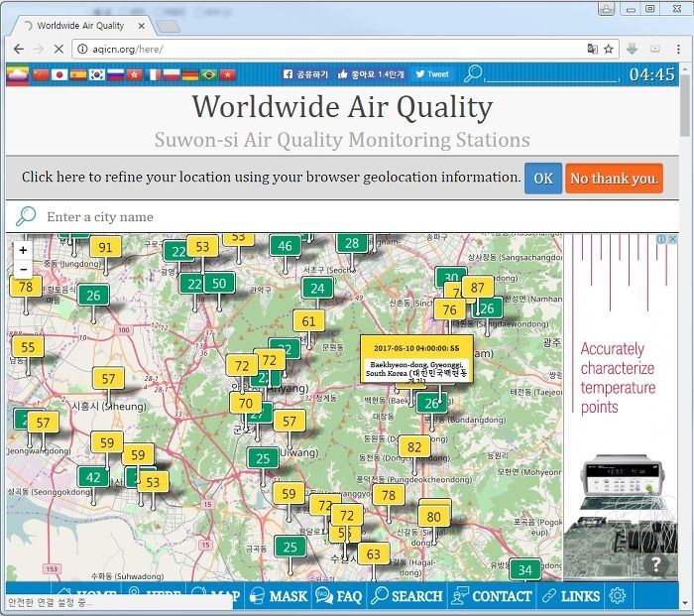Switch language with the Brazil flag

[x=209, y=74]
